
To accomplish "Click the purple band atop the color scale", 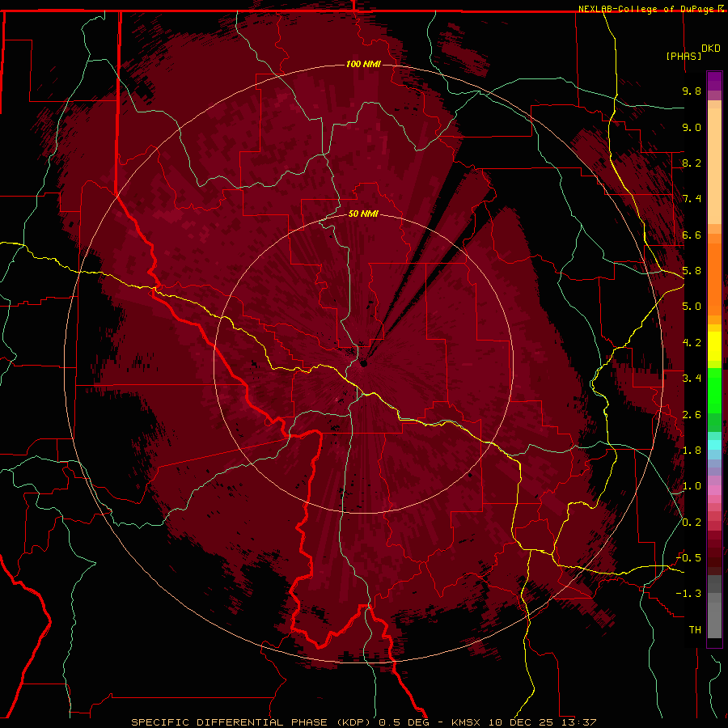I will pyautogui.click(x=714, y=81).
